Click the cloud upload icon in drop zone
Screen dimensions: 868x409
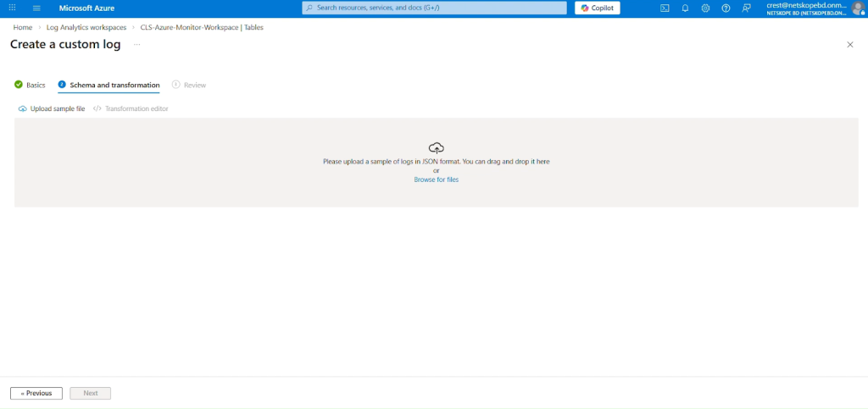[x=437, y=147]
